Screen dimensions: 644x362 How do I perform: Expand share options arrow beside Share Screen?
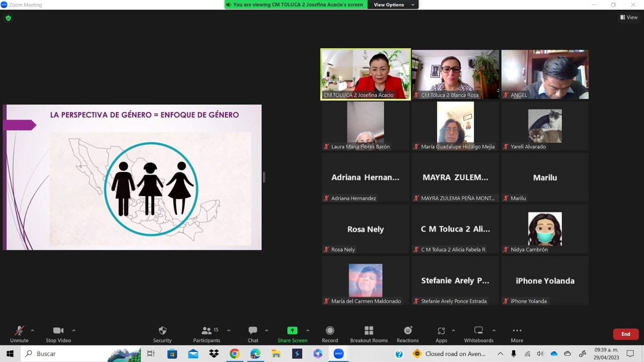pos(308,330)
